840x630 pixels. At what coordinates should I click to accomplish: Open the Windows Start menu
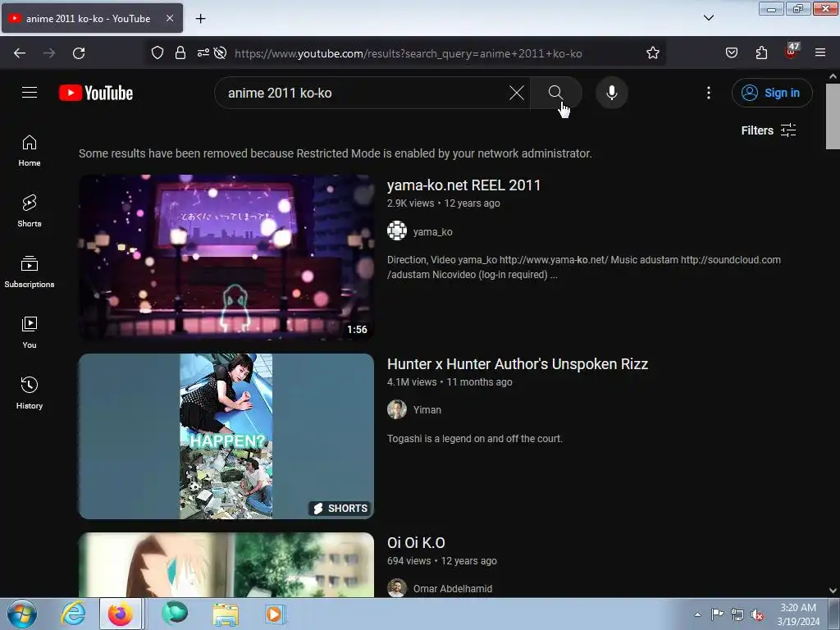tap(22, 614)
